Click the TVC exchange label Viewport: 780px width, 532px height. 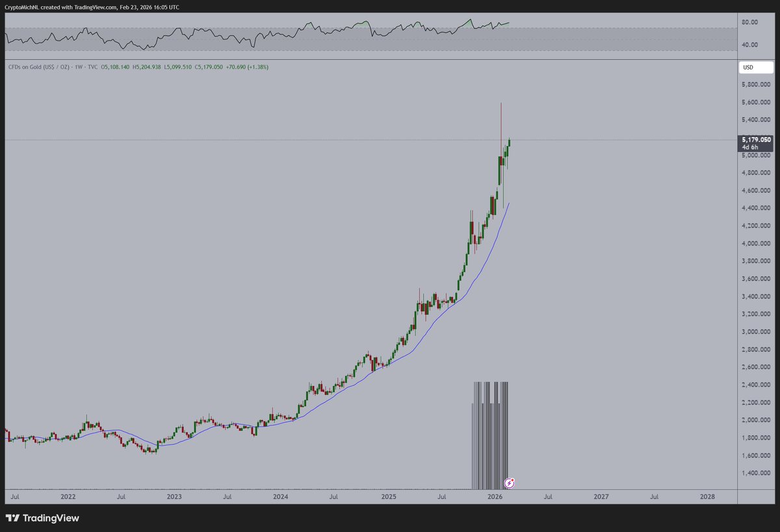[92, 67]
